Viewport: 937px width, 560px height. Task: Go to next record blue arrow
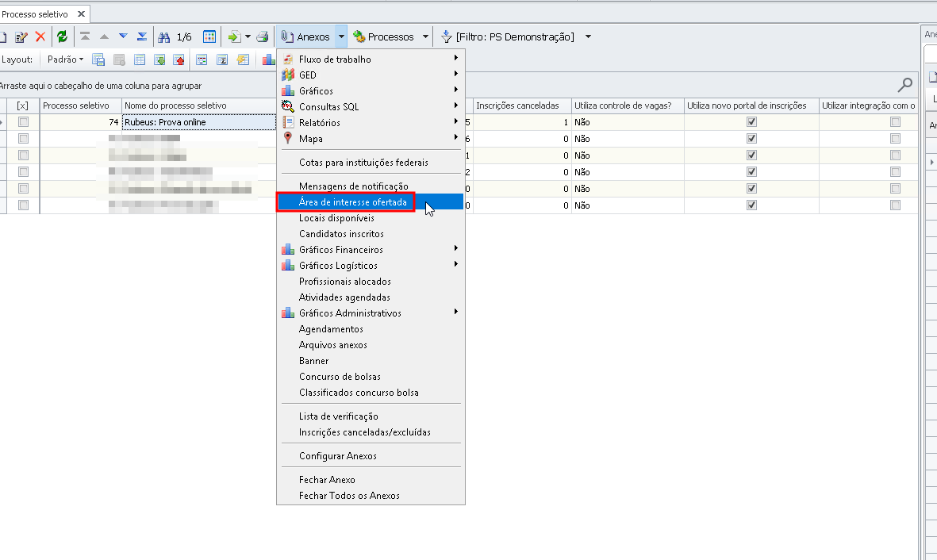point(123,36)
